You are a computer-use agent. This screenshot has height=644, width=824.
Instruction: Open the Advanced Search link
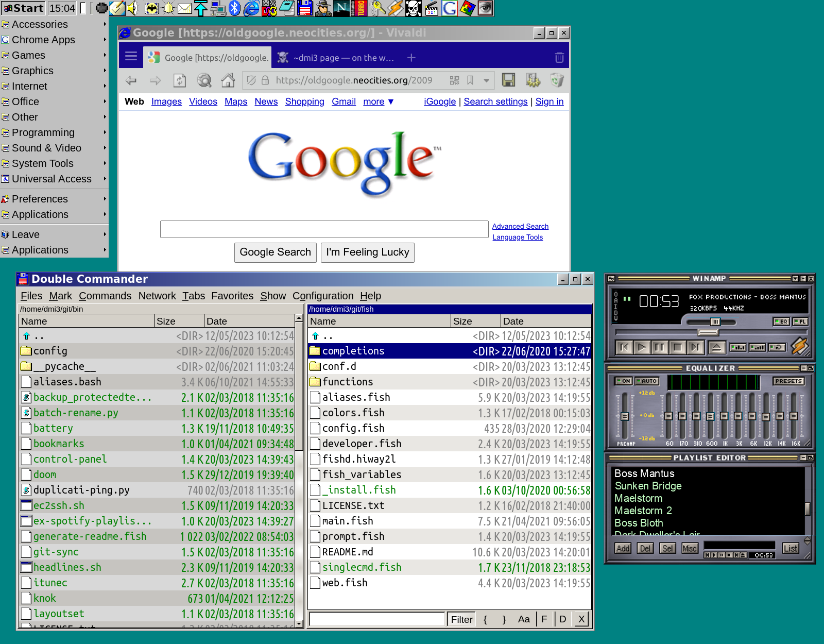click(x=520, y=226)
